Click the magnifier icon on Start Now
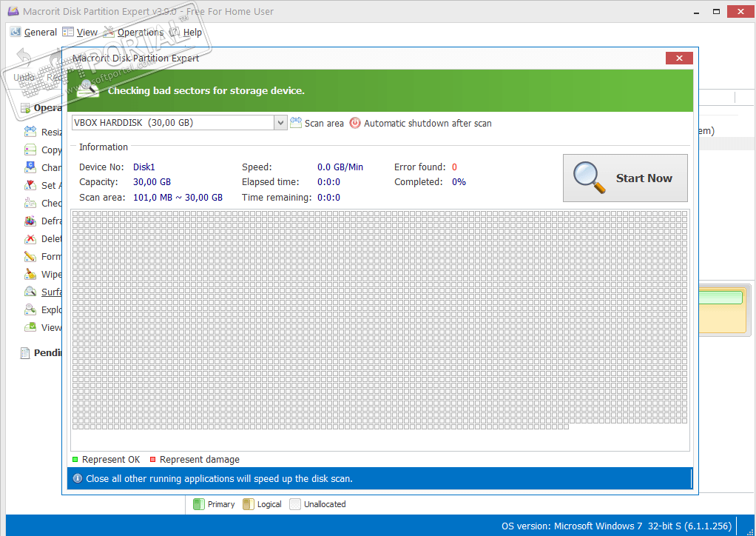756x536 pixels. pyautogui.click(x=589, y=178)
